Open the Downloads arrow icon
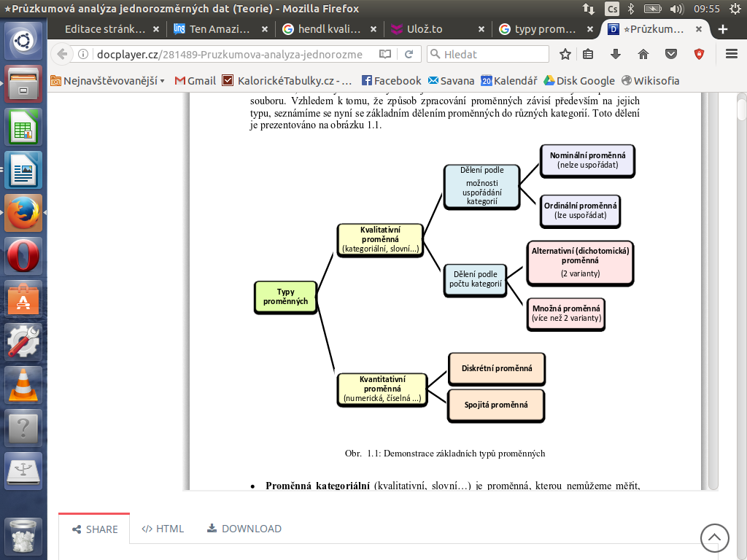 pyautogui.click(x=616, y=55)
